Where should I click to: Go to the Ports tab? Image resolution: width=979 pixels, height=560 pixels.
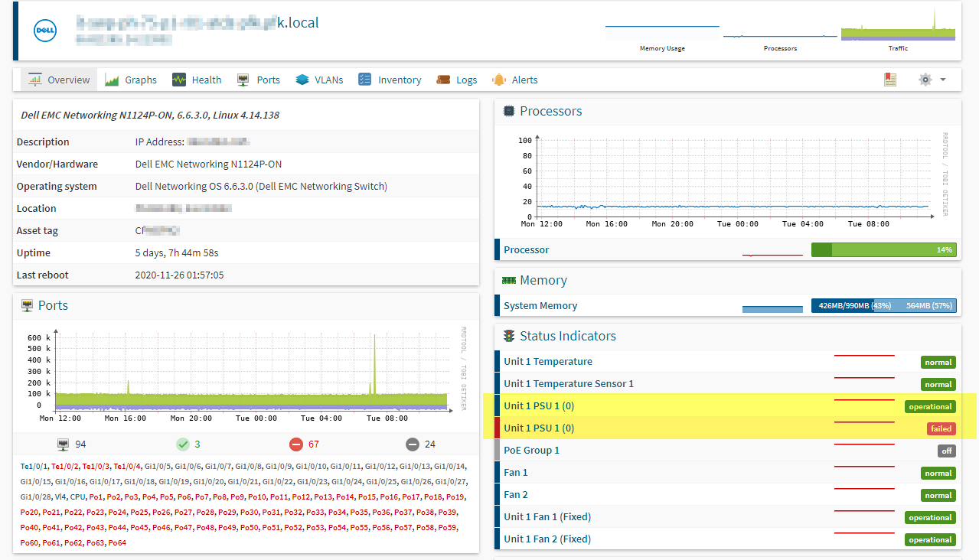coord(259,80)
